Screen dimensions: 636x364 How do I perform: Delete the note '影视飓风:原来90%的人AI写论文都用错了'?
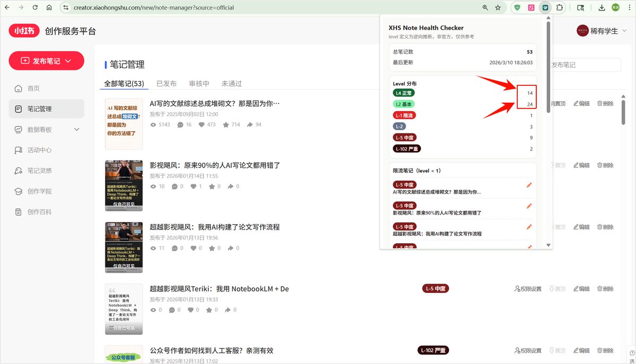click(x=605, y=165)
